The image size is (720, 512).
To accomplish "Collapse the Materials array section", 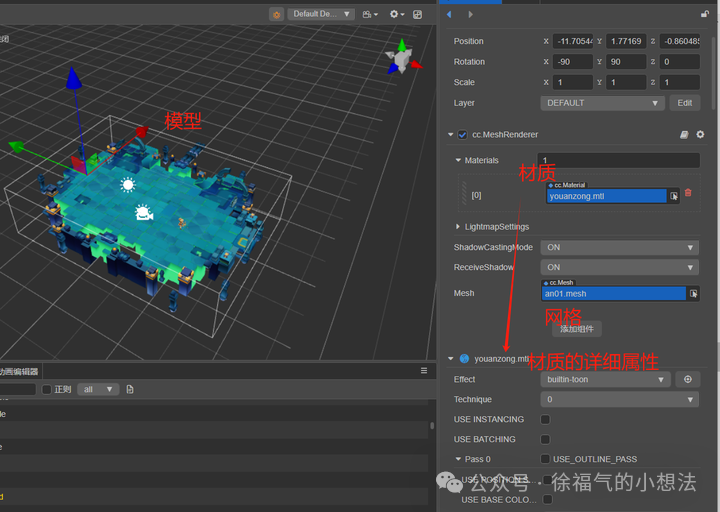I will [x=458, y=160].
